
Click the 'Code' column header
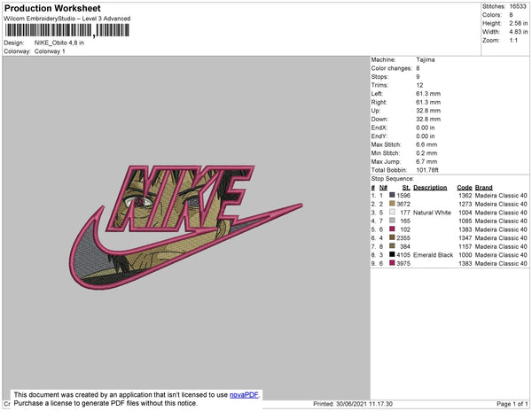[465, 188]
